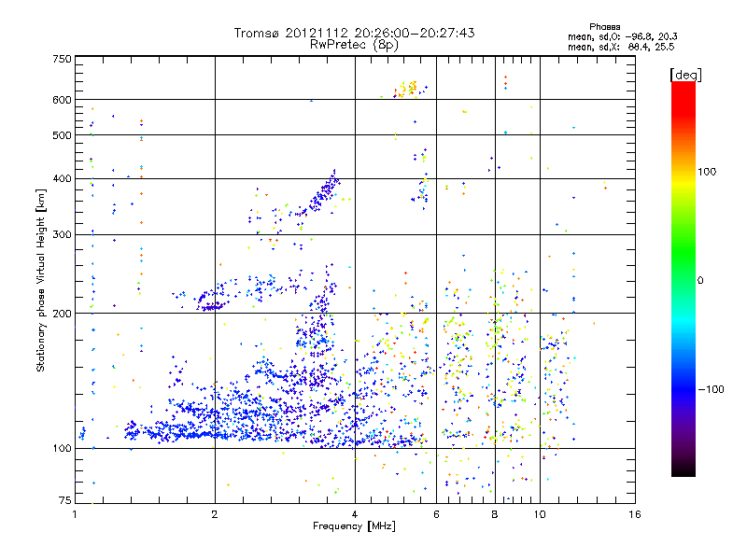747x560 pixels.
Task: Click the colorbar tick label '100'
Action: (707, 172)
